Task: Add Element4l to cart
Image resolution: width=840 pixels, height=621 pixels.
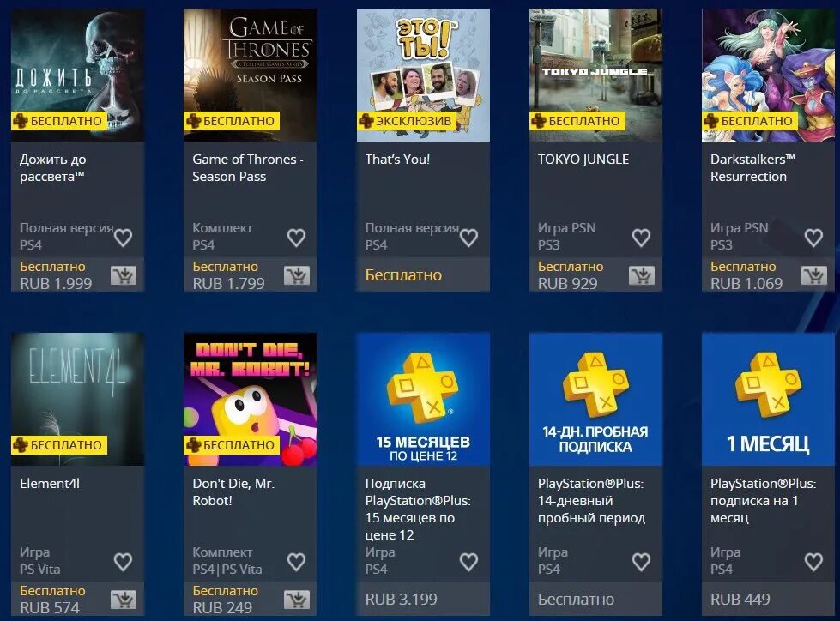Action: (x=124, y=600)
